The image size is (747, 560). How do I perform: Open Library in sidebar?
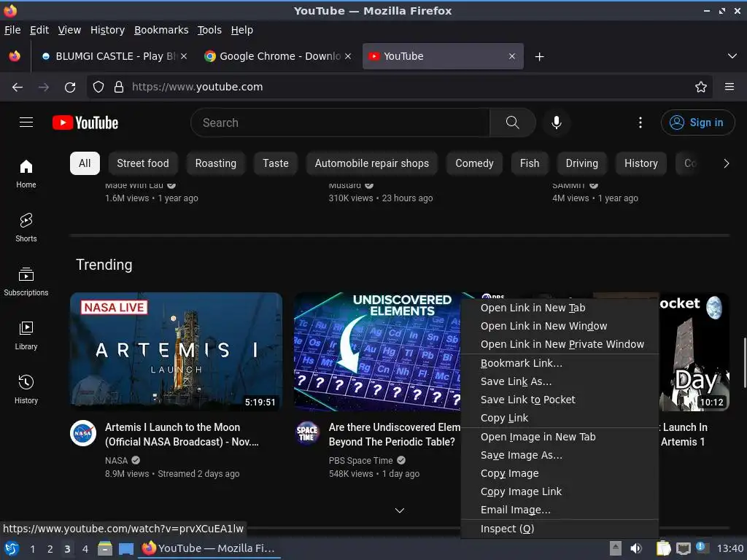point(26,335)
